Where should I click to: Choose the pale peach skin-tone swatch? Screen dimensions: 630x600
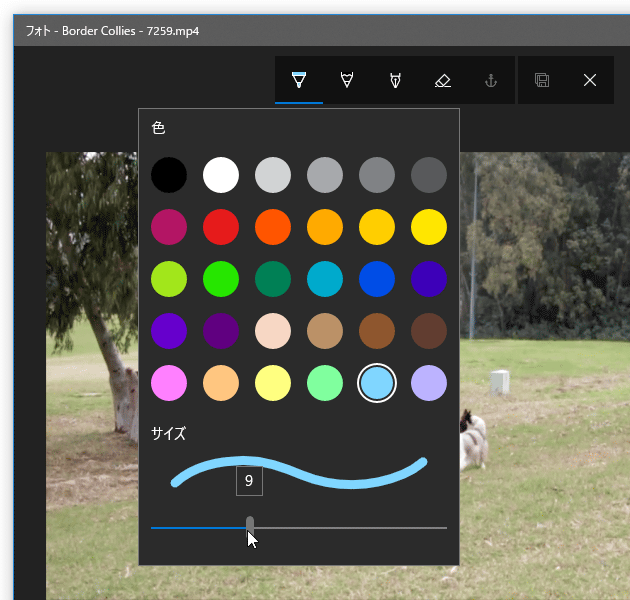pyautogui.click(x=273, y=331)
